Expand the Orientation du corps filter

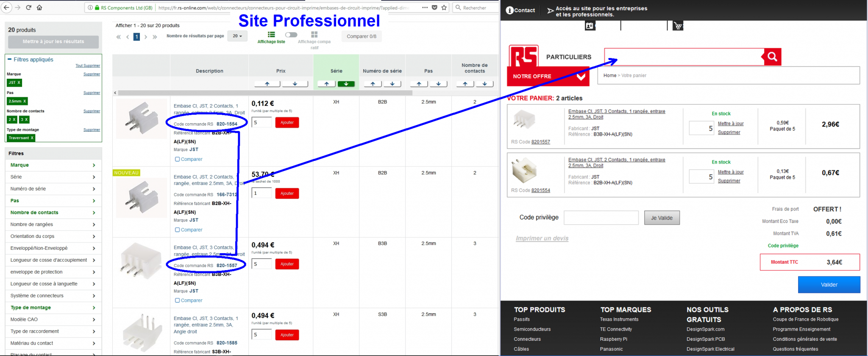tap(53, 236)
